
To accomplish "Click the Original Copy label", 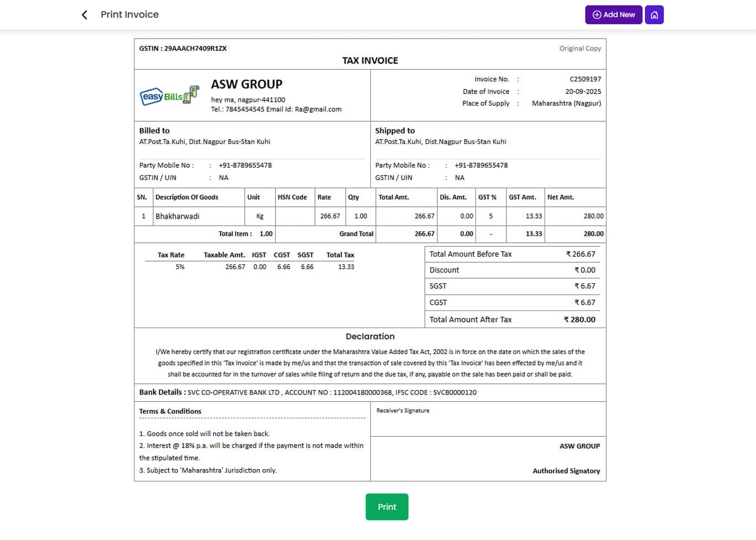I will (579, 49).
